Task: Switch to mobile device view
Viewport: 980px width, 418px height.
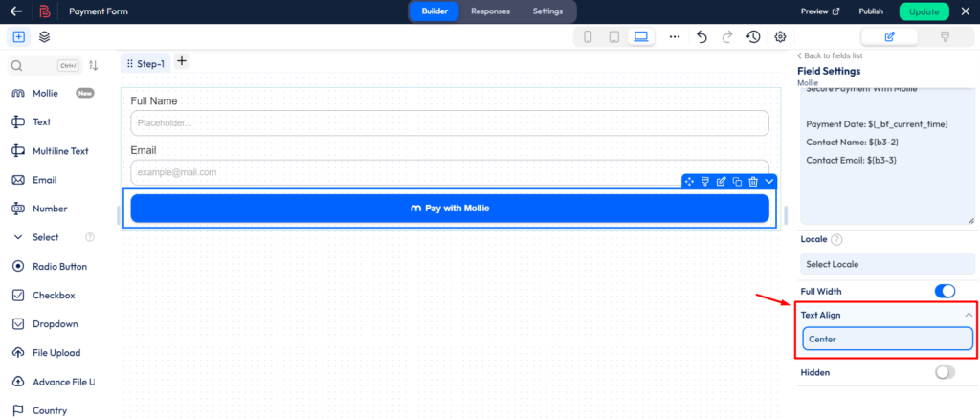Action: (x=588, y=37)
